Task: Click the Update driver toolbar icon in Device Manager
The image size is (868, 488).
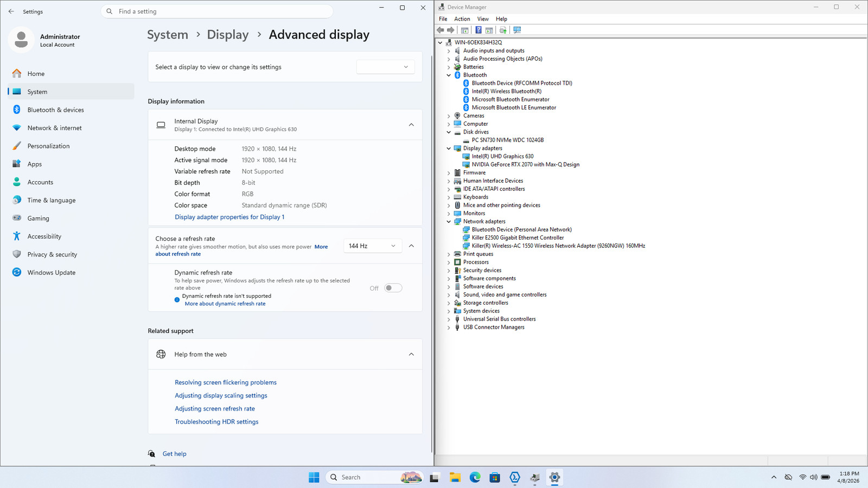Action: 503,30
